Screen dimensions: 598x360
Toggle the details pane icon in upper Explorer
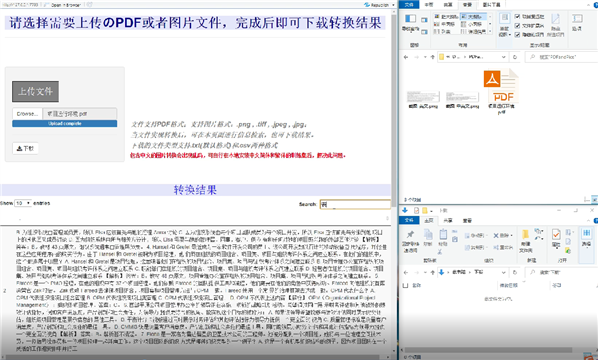(x=424, y=32)
